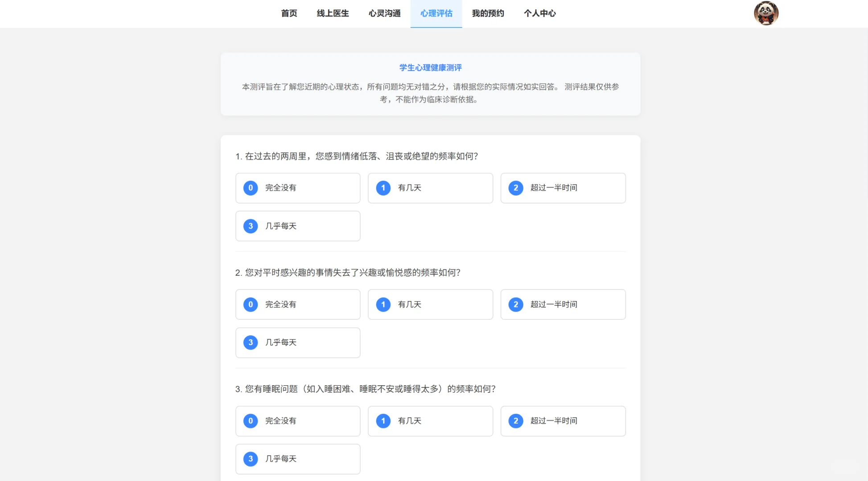
Task: Click the 学生心理健康测评 title link
Action: pos(430,68)
